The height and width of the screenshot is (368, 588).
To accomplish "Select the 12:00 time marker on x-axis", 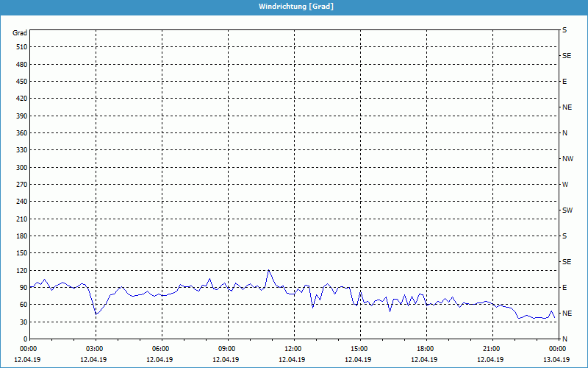I will pos(293,349).
